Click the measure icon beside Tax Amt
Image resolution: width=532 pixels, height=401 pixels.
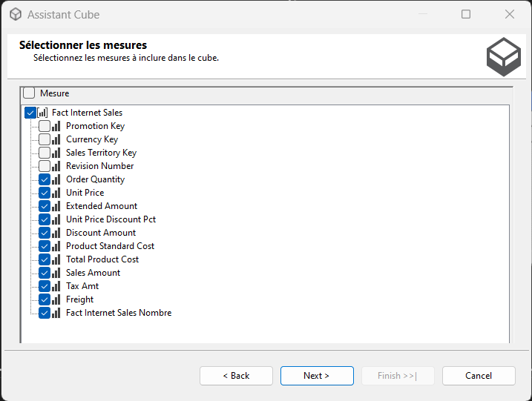(56, 286)
